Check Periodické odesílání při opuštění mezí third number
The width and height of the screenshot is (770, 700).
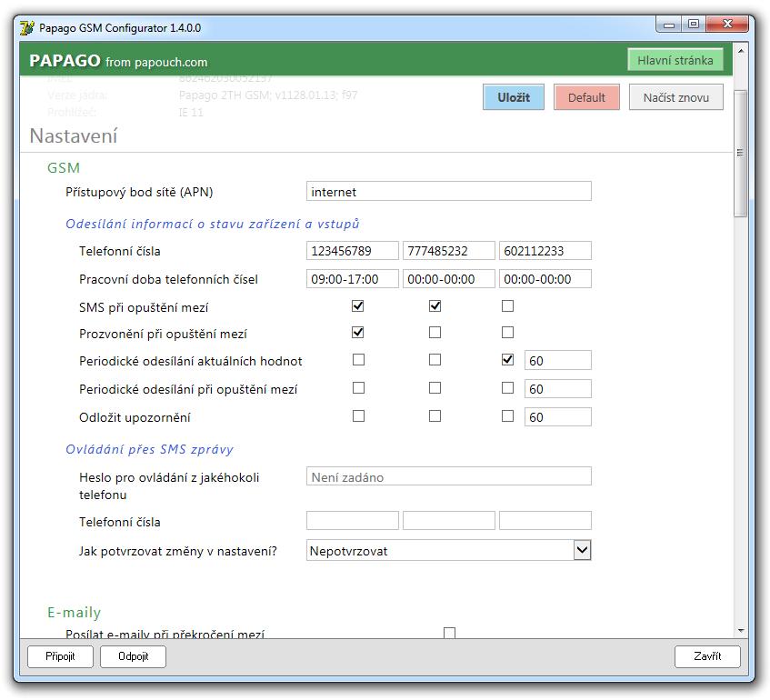point(507,388)
